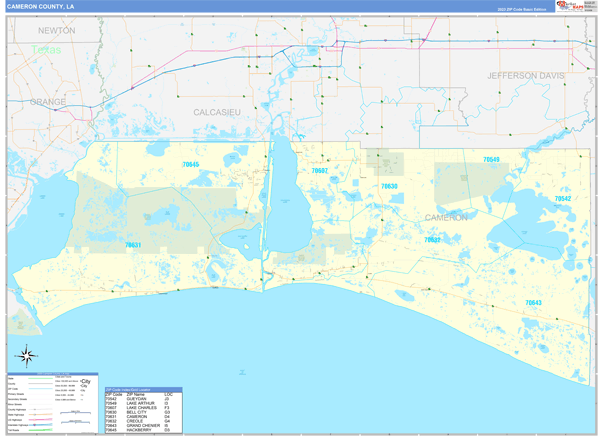Click the 70607 ZIP code label
This screenshot has width=600, height=436.
[x=319, y=171]
